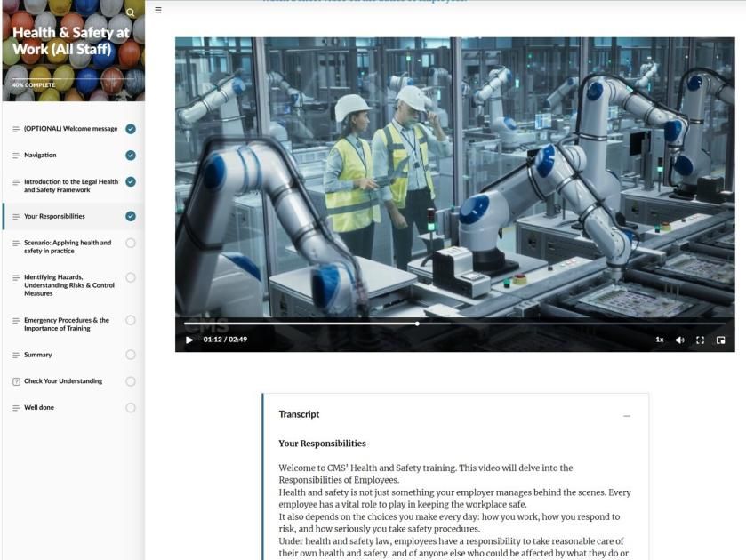The width and height of the screenshot is (746, 560).
Task: Open the Summary lesson
Action: [x=74, y=355]
